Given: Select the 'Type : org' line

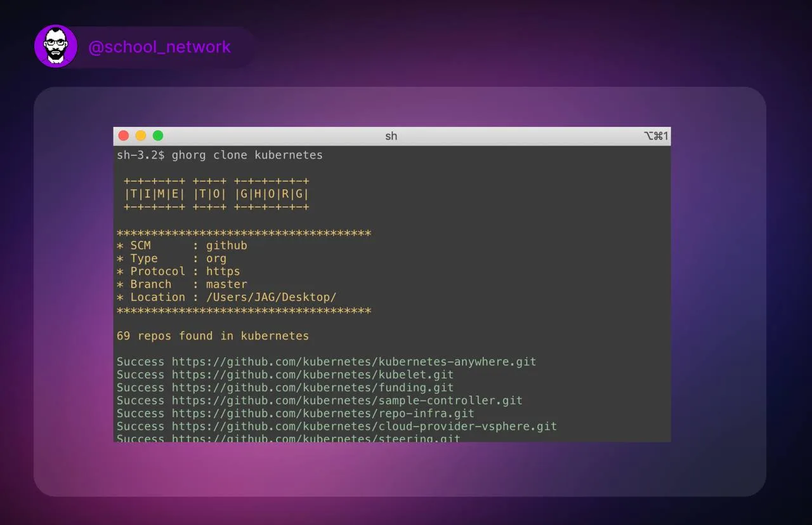Looking at the screenshot, I should pyautogui.click(x=171, y=258).
